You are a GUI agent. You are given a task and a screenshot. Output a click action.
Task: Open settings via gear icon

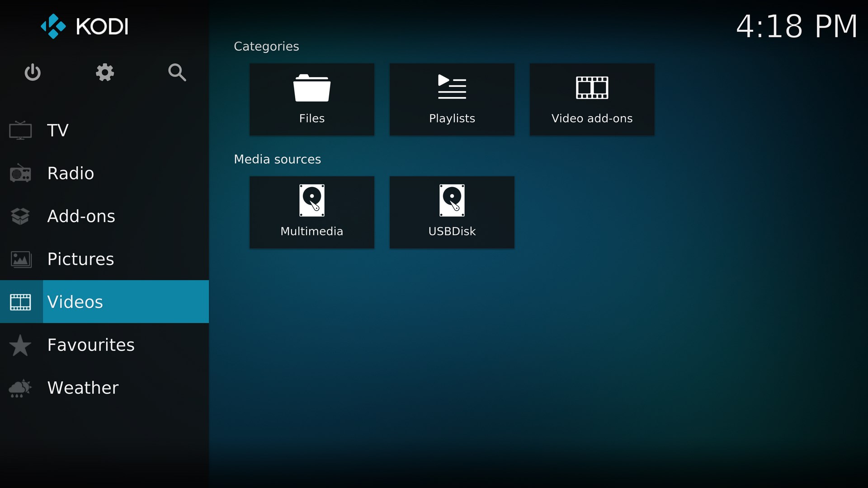pos(105,72)
